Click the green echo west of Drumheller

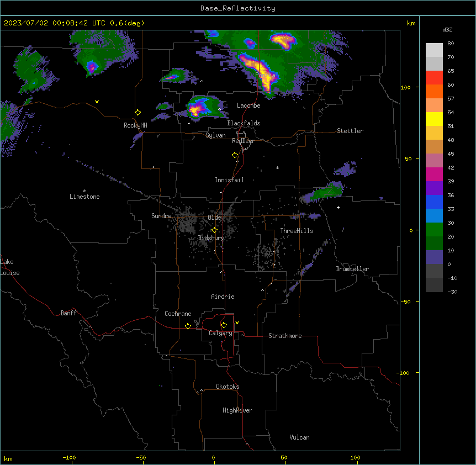[x=325, y=192]
